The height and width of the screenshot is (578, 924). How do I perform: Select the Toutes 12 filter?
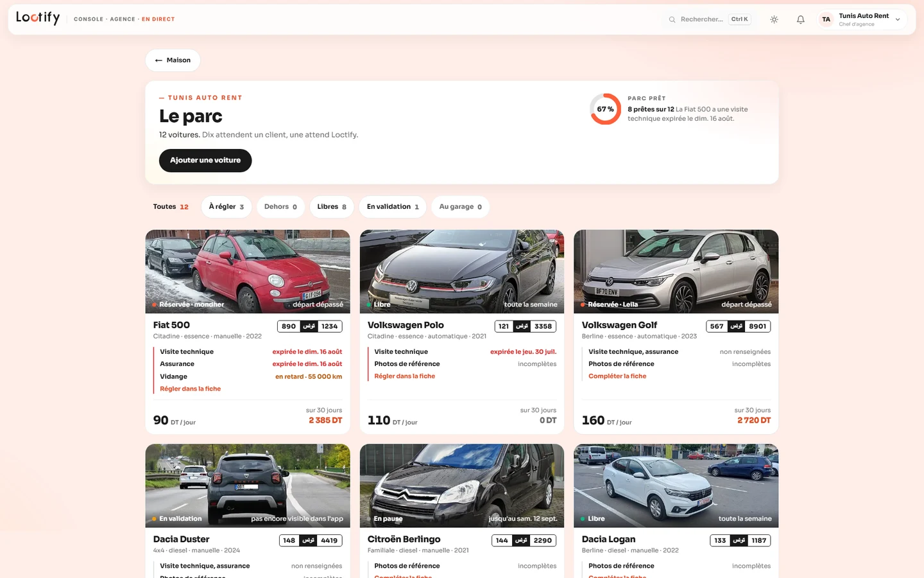(x=171, y=207)
